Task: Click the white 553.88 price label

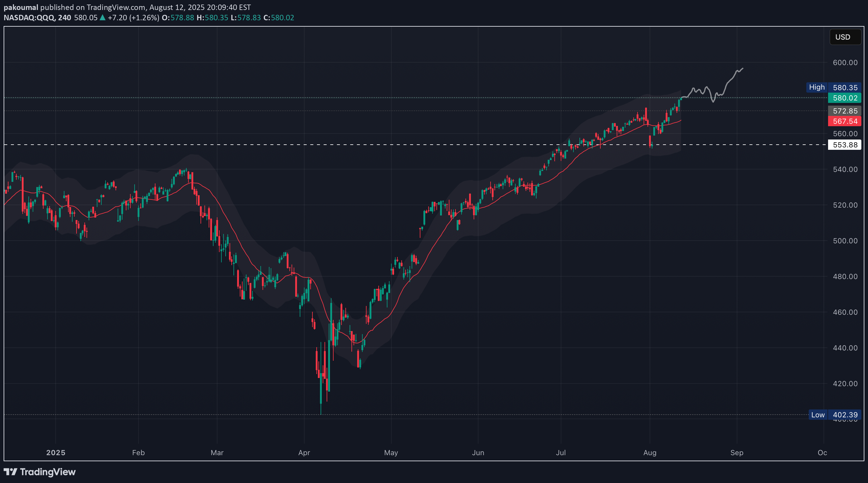Action: click(844, 145)
